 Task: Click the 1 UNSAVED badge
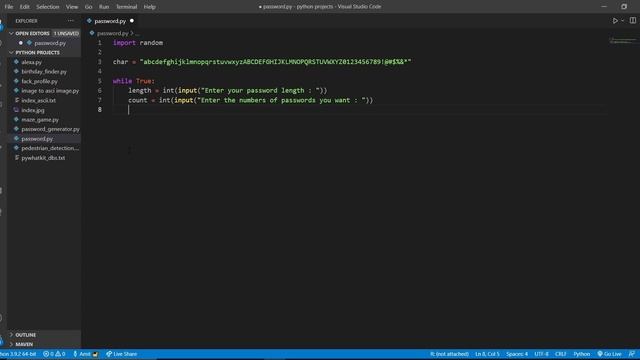(66, 33)
